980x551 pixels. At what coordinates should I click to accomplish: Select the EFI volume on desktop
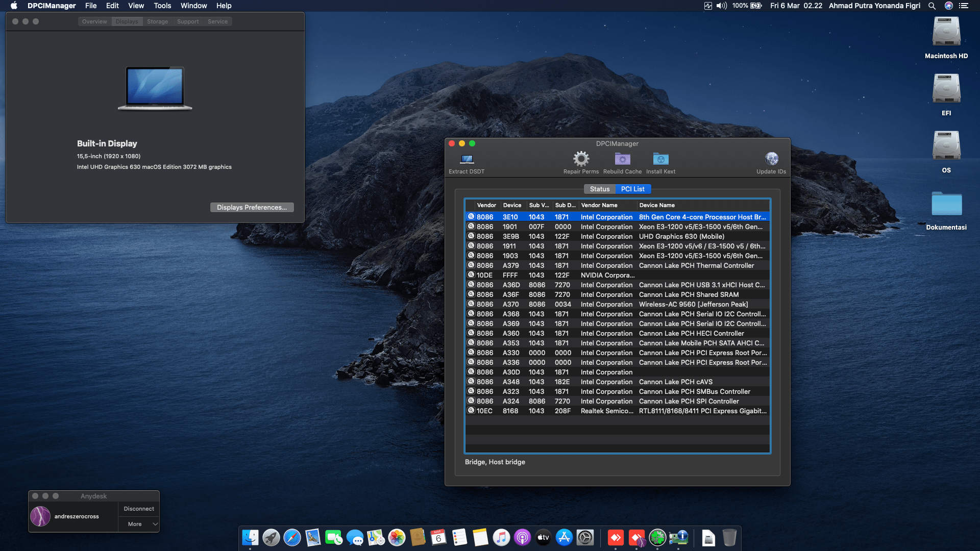(x=946, y=89)
